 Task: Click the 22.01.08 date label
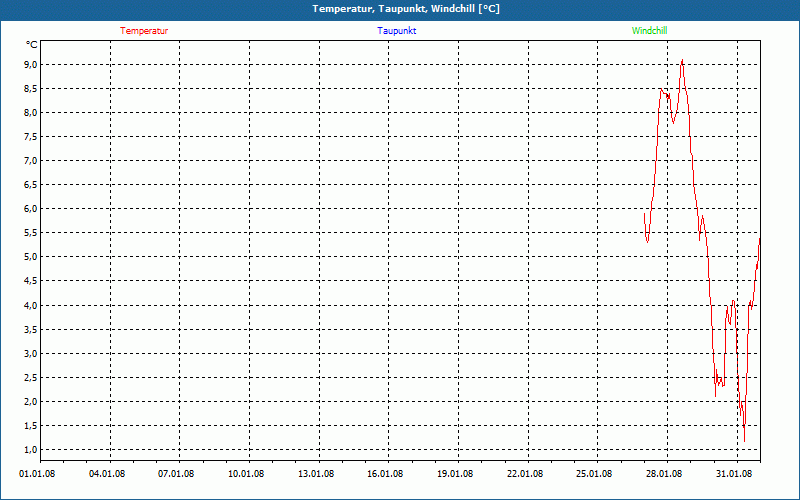(525, 473)
